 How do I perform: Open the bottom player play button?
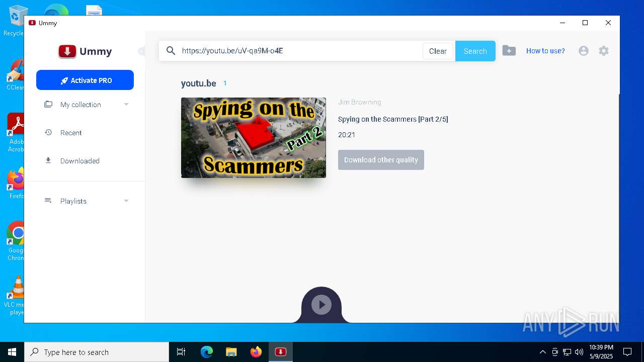coord(321,305)
